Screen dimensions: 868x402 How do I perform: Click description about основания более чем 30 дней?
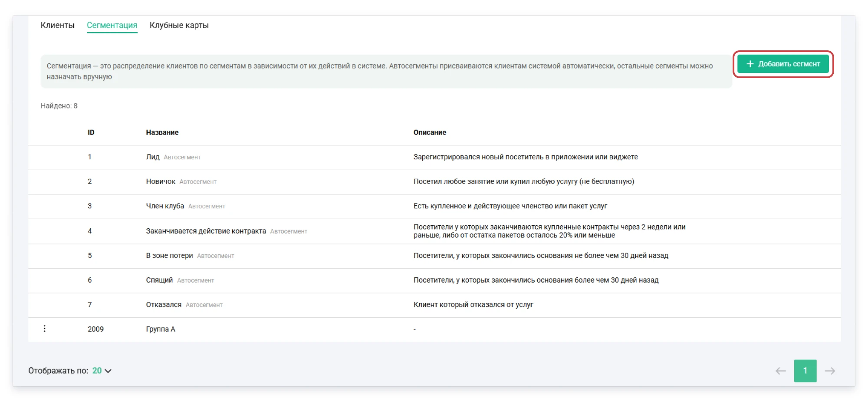(536, 280)
